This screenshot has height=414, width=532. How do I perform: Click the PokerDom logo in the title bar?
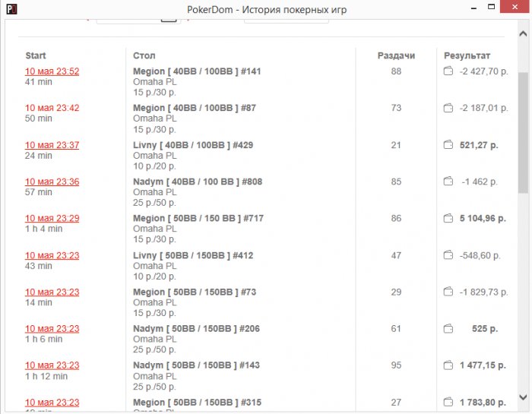pos(12,9)
